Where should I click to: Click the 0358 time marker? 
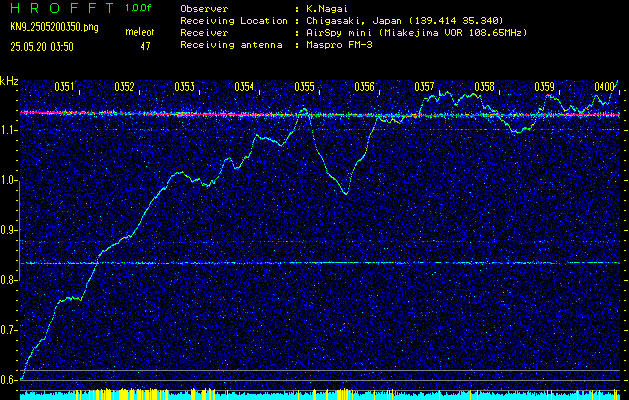pyautogui.click(x=485, y=87)
